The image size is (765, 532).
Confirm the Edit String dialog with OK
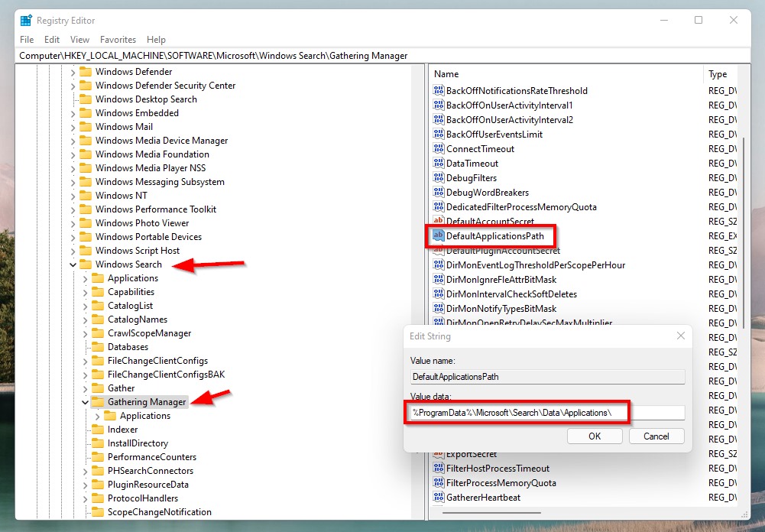[595, 436]
